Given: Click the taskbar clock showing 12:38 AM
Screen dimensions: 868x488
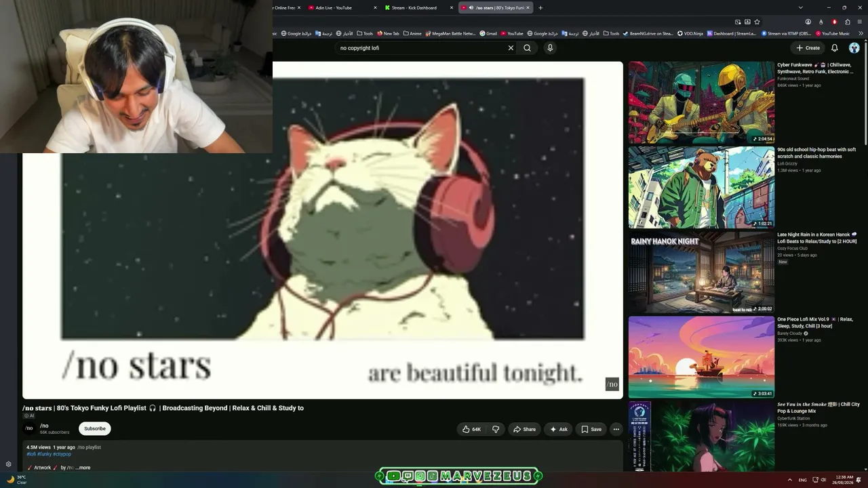Looking at the screenshot, I should [x=844, y=480].
